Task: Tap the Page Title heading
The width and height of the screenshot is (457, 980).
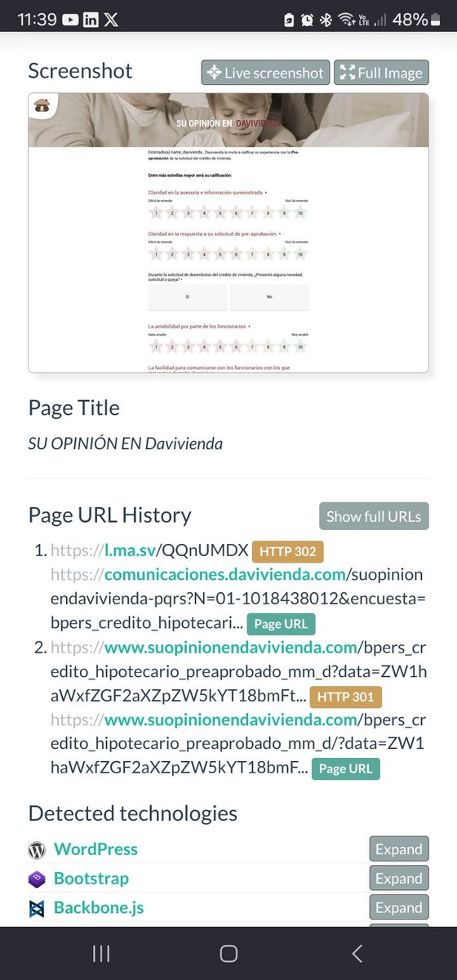Action: 74,408
